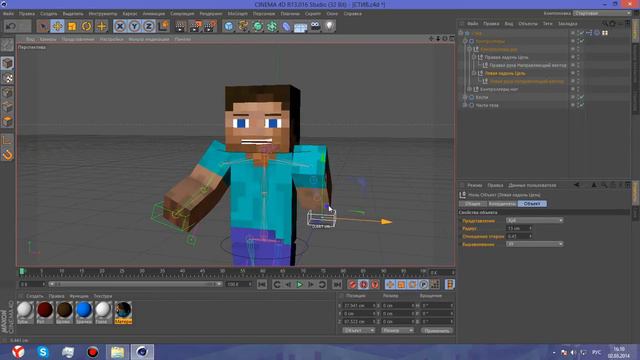Click the Undo arrow in the toolbar

[x=11, y=27]
